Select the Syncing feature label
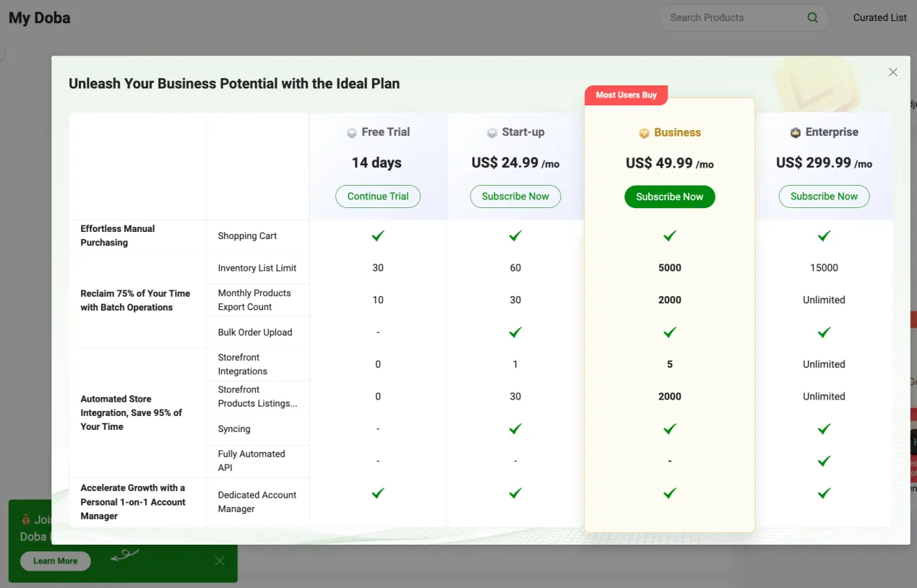This screenshot has width=917, height=588. click(234, 429)
